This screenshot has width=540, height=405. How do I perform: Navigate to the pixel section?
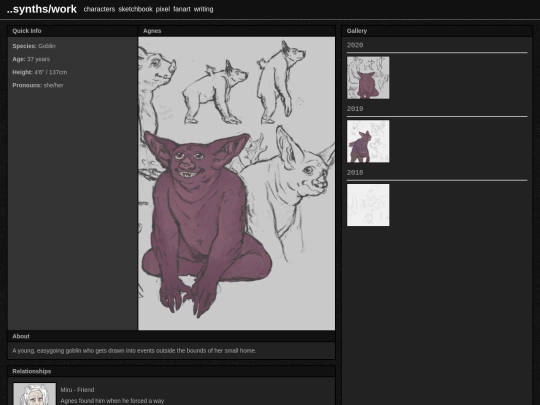pyautogui.click(x=163, y=9)
